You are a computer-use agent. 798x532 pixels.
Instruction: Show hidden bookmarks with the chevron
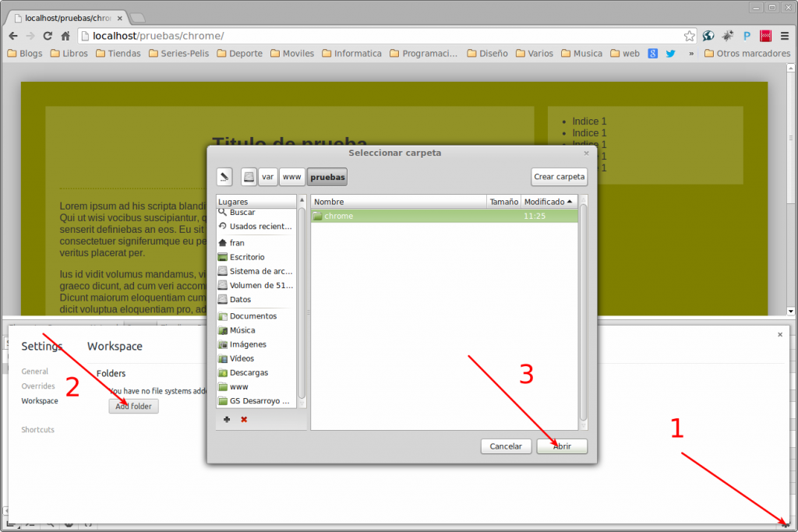(691, 54)
